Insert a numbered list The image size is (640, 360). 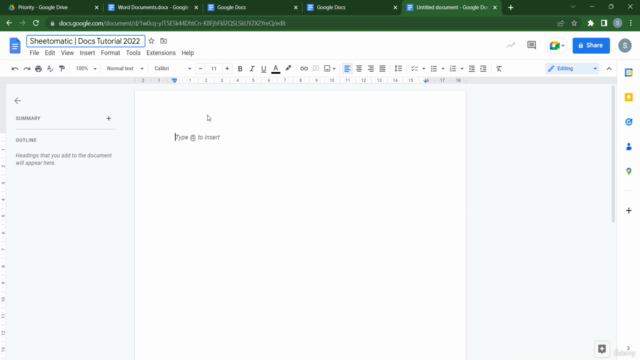coord(453,69)
